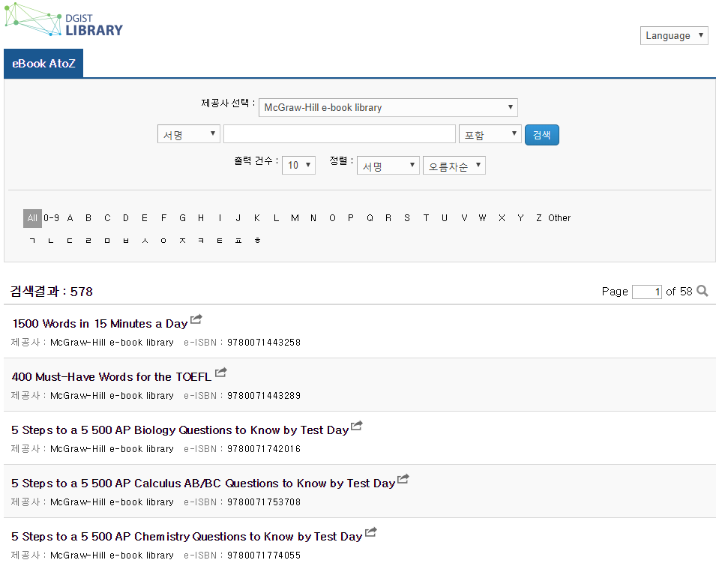Filter titles starting with X

(x=502, y=218)
